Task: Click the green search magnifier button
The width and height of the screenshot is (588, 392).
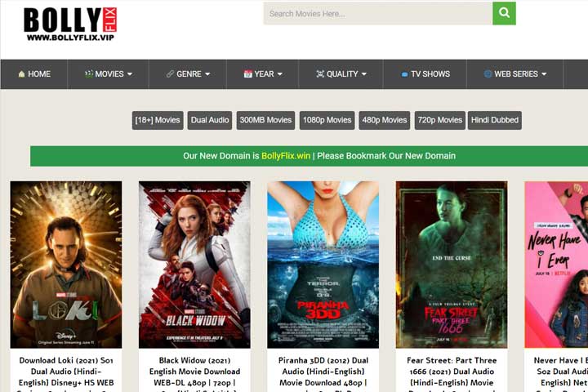Action: coord(504,14)
